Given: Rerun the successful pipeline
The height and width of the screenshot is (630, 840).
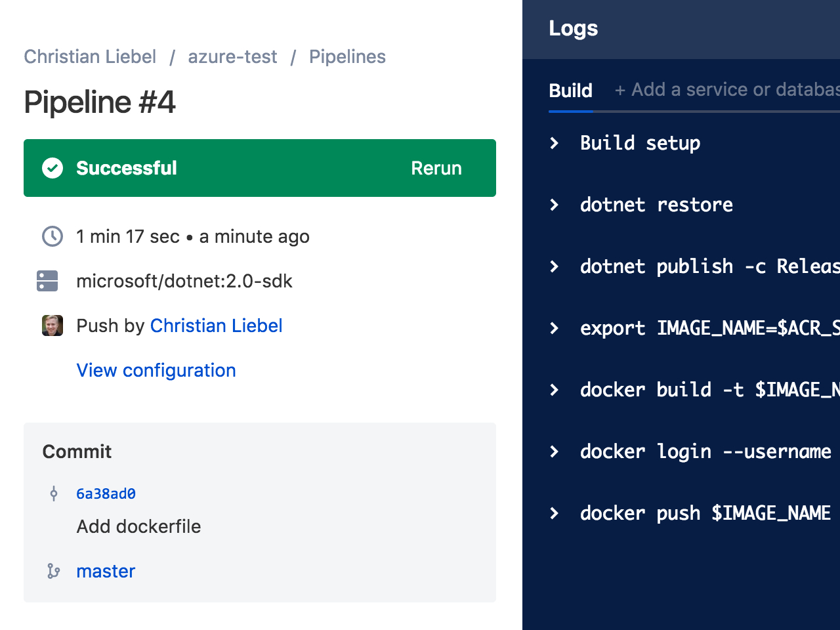Looking at the screenshot, I should (x=436, y=168).
